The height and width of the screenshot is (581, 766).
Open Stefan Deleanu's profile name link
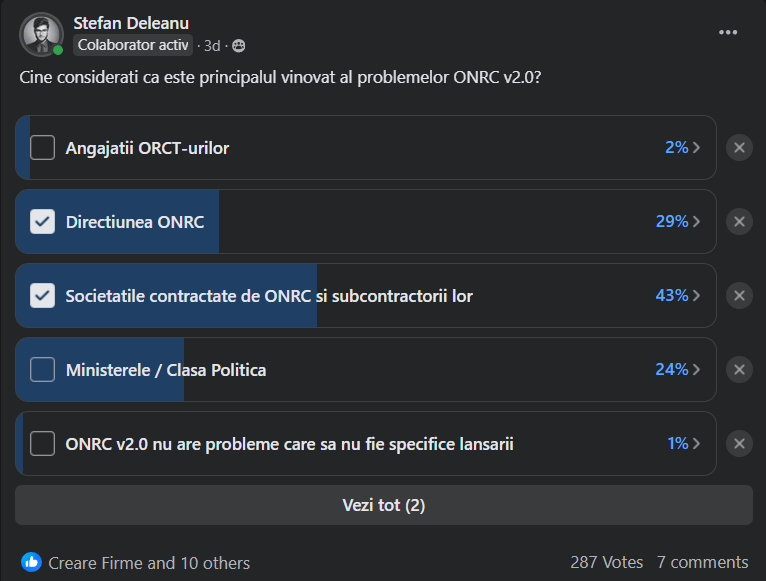click(131, 23)
